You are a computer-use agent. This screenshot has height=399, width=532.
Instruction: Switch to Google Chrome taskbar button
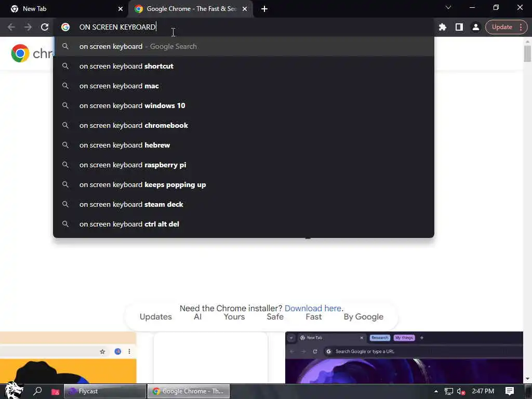tap(189, 391)
